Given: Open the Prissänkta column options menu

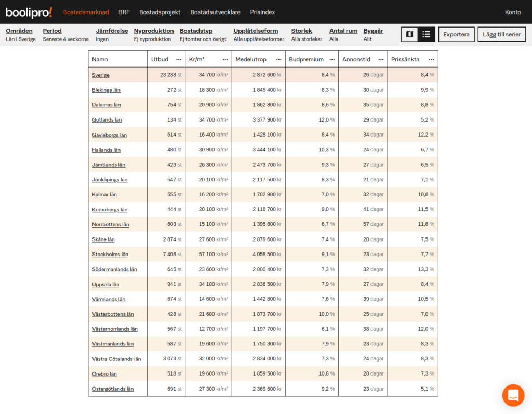Looking at the screenshot, I should click(x=431, y=59).
